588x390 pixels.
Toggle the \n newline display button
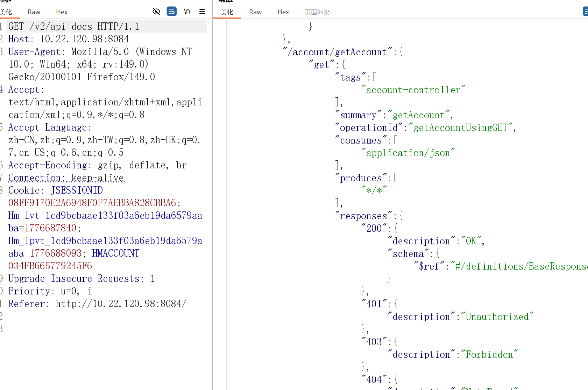click(187, 12)
